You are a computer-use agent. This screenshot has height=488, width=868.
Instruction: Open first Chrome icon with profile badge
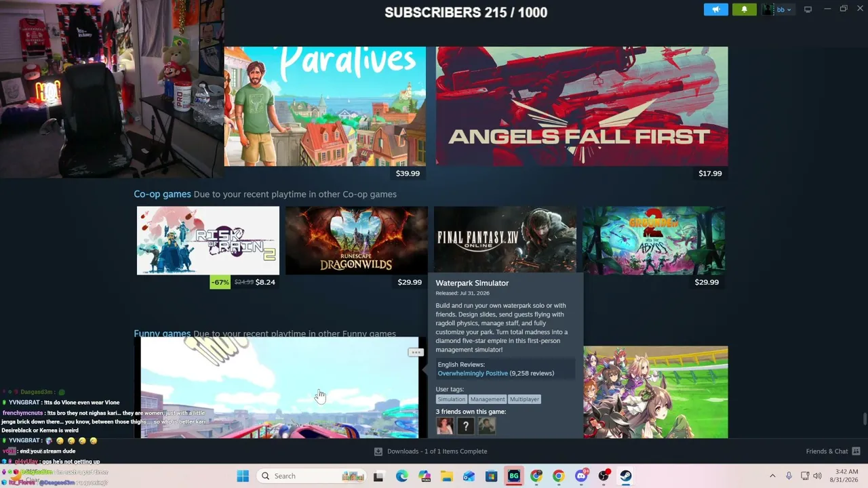[536, 476]
